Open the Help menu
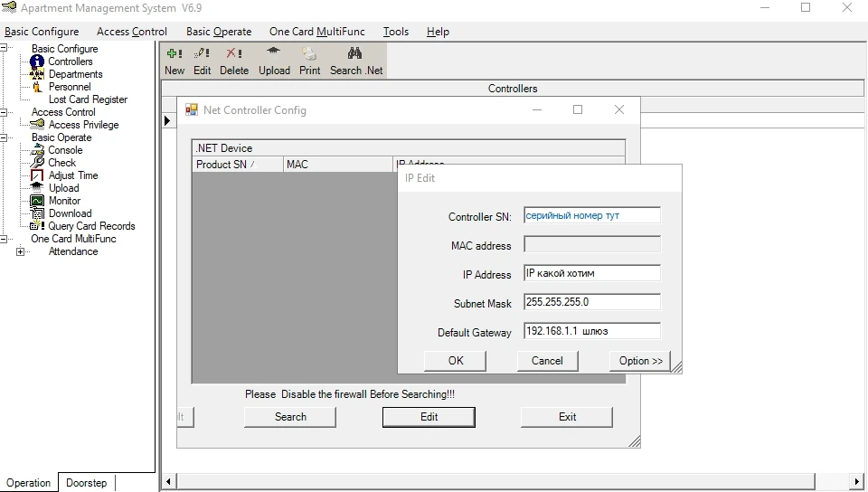The height and width of the screenshot is (492, 868). coord(438,32)
